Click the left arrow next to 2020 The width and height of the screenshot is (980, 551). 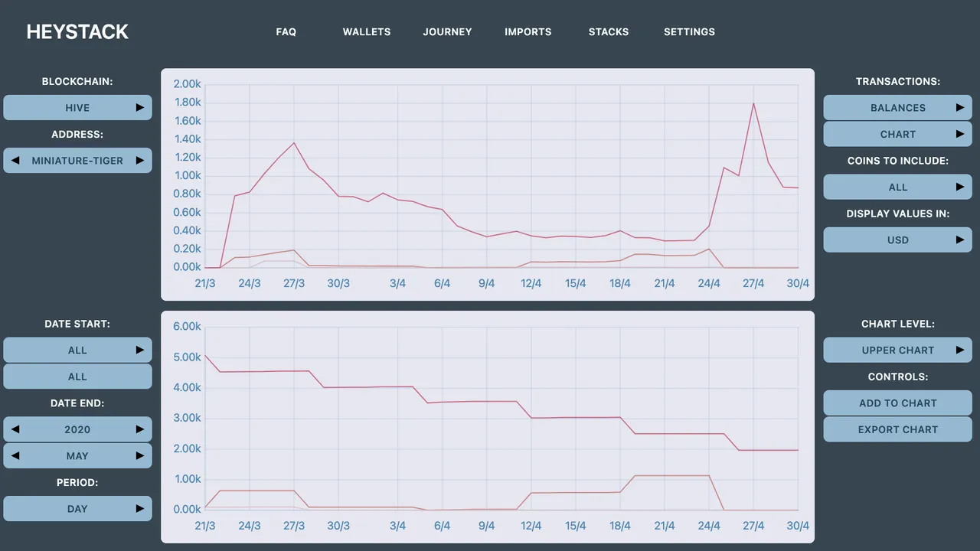(x=15, y=429)
